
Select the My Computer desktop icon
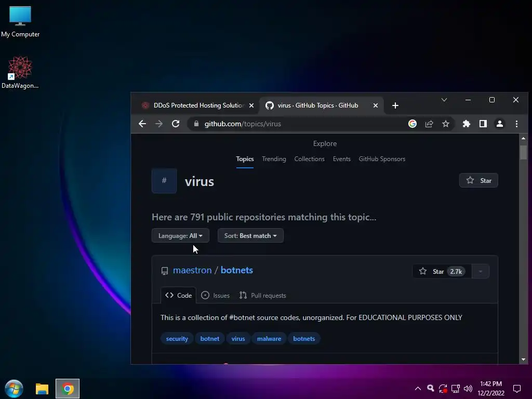[x=20, y=21]
